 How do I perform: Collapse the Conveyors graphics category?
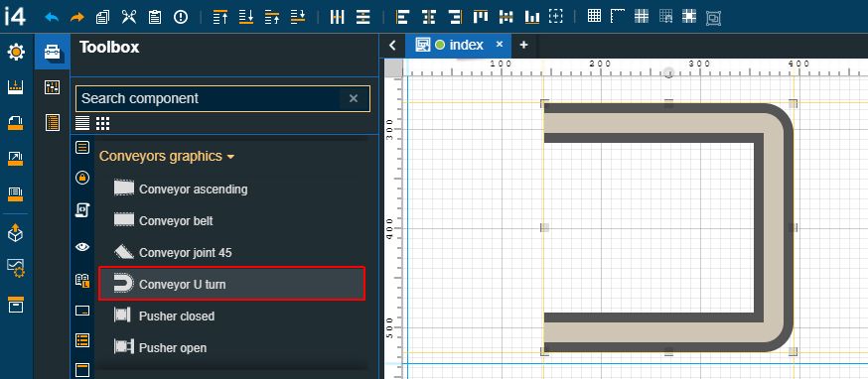(167, 157)
